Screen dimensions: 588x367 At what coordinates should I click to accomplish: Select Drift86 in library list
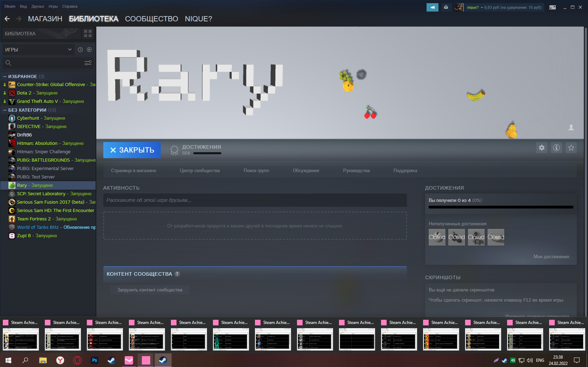(48, 135)
